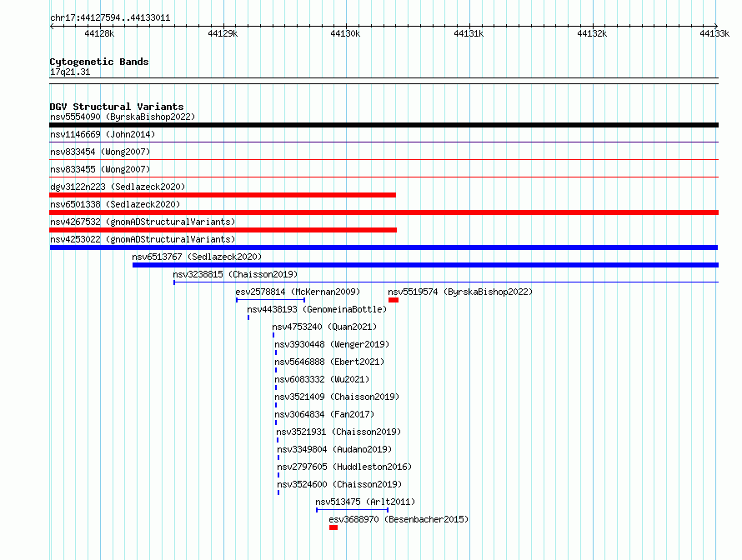The height and width of the screenshot is (560, 742).
Task: Click the blue nsv4438193 variant marker
Action: pos(248,317)
